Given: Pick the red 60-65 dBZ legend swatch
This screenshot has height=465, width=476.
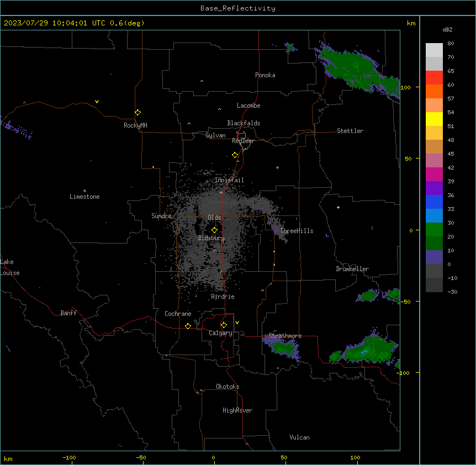Looking at the screenshot, I should click(x=434, y=78).
